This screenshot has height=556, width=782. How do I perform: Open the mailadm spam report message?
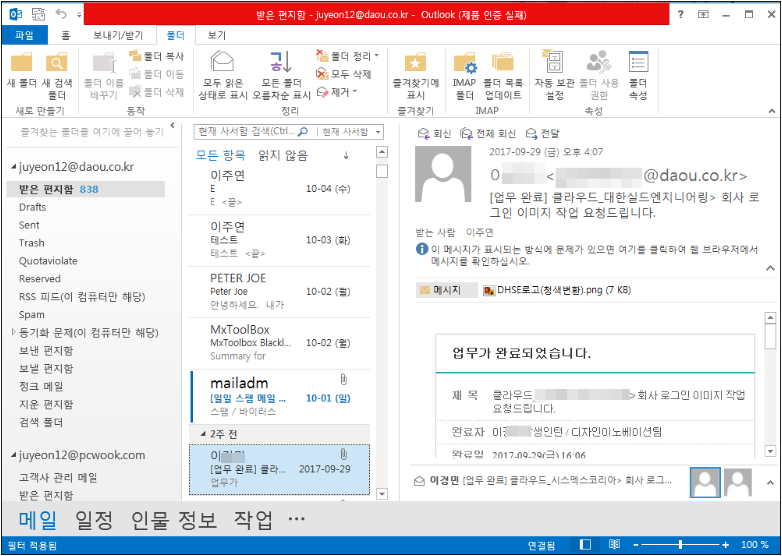pos(280,396)
